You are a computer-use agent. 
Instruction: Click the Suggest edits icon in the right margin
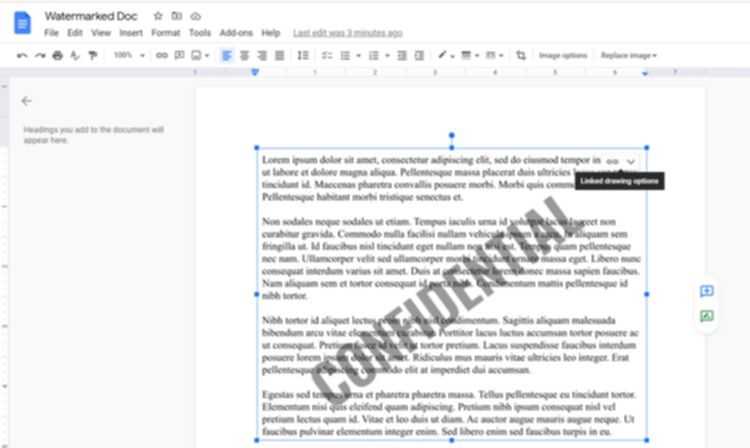[x=706, y=316]
